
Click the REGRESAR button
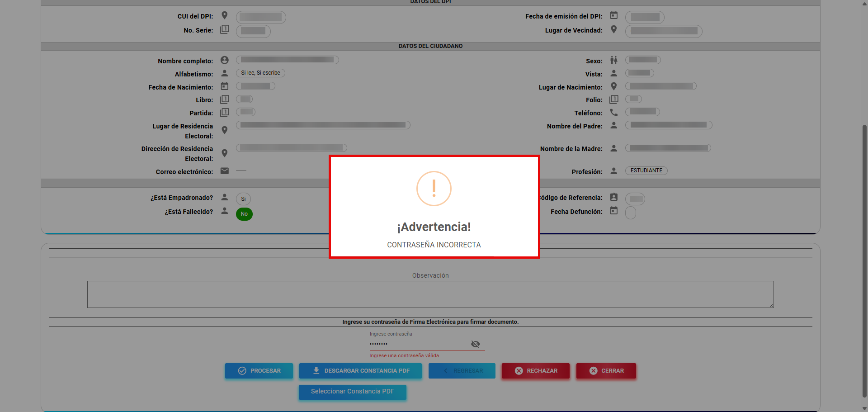pos(462,371)
